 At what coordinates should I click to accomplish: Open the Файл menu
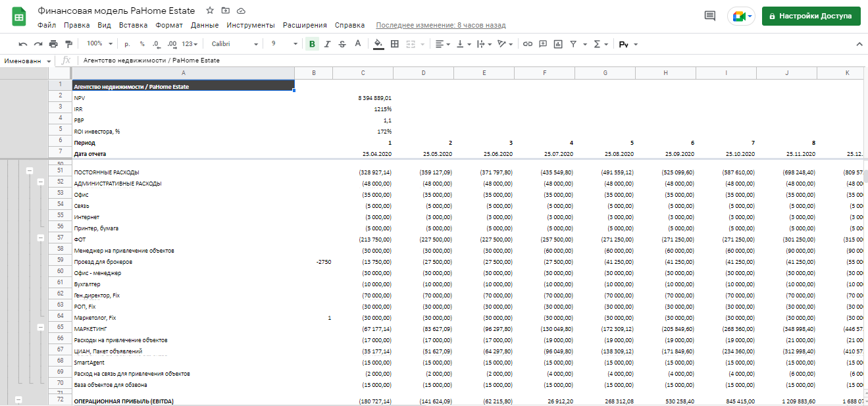pyautogui.click(x=47, y=25)
